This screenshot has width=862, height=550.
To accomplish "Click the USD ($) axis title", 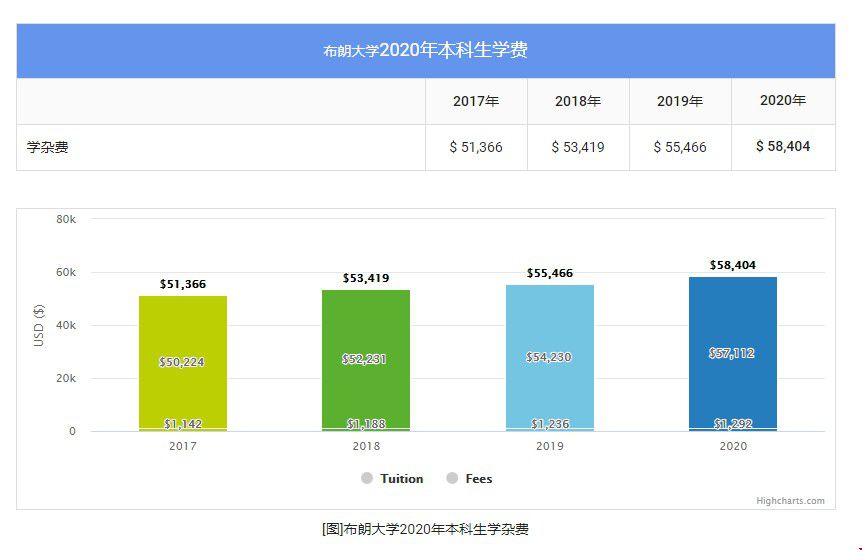I will click(x=38, y=325).
